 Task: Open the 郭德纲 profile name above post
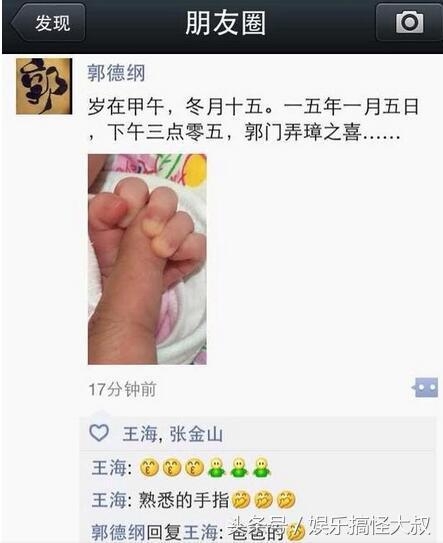(116, 73)
